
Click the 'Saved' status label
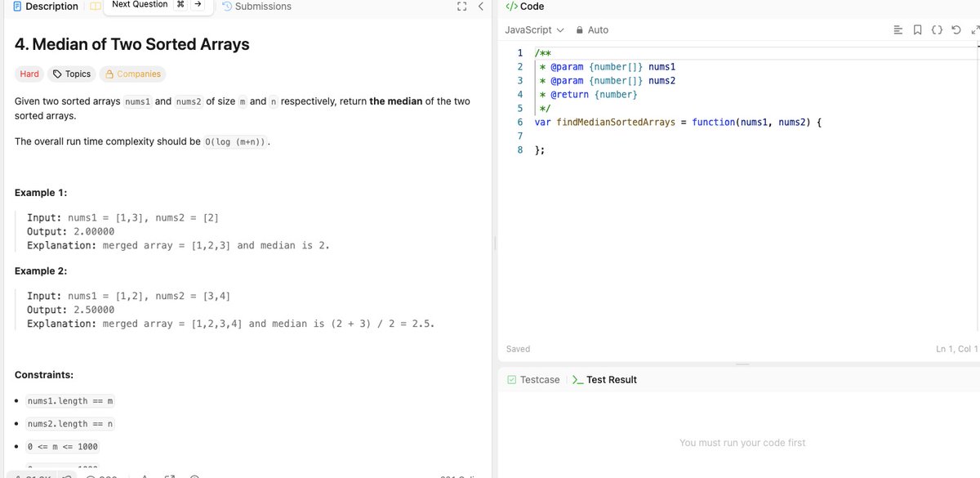518,349
